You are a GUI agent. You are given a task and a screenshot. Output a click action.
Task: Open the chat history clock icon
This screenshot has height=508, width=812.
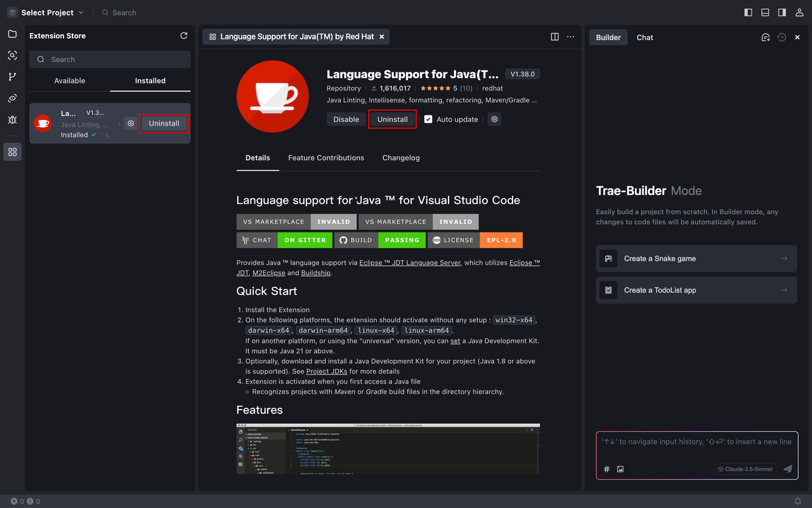[782, 37]
